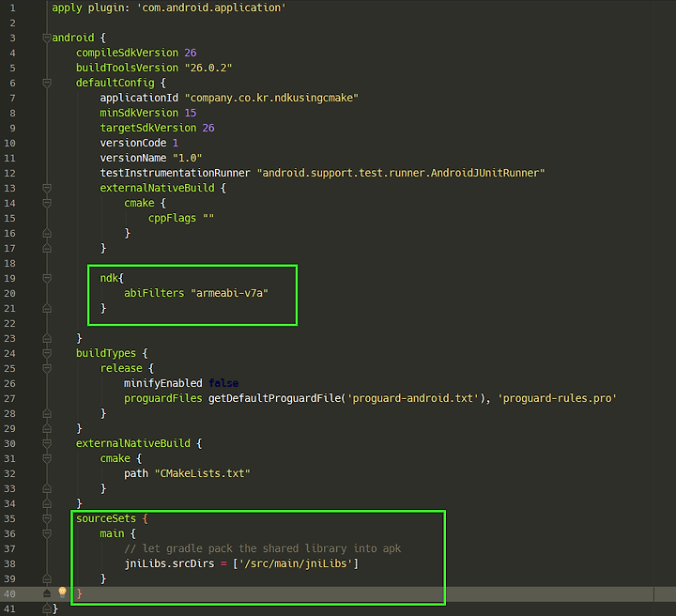Click the value 15 after minSdkVersion

[x=191, y=113]
